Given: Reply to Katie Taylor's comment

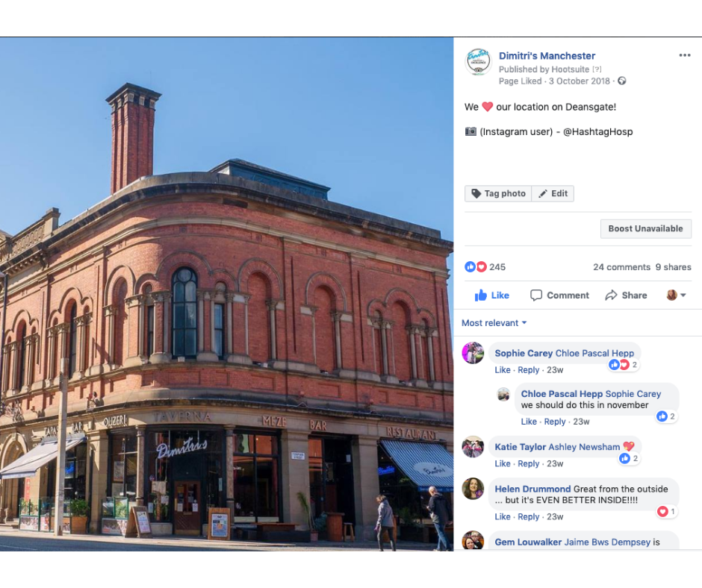Looking at the screenshot, I should pos(528,464).
